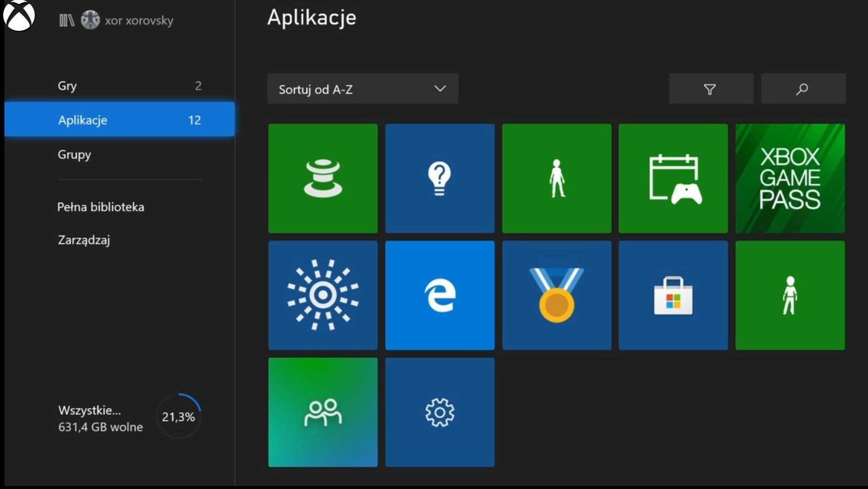Viewport: 868px width, 489px height.
Task: Open Pełna biblioteka in the sidebar
Action: point(101,207)
